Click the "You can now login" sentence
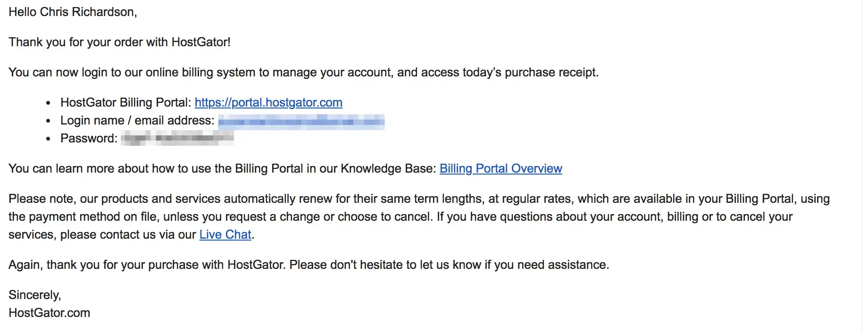Screen dimensions: 868x333 (x=303, y=72)
